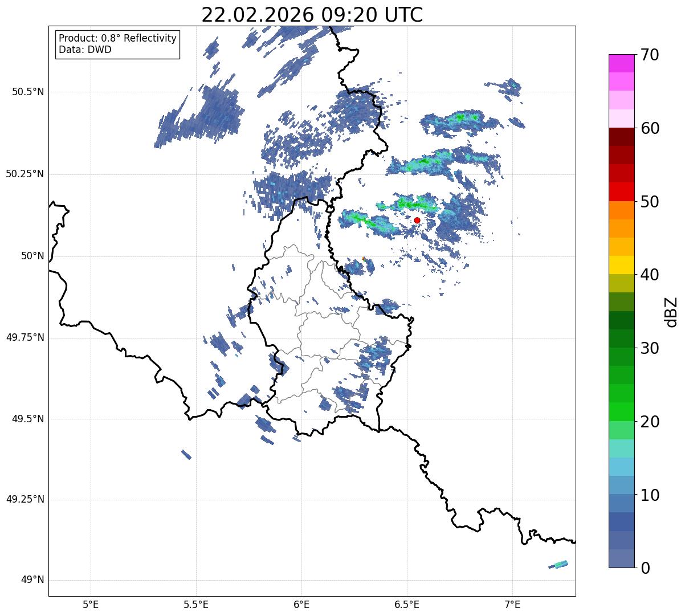Click the bright green 20 dBZ swatch

[x=622, y=412]
